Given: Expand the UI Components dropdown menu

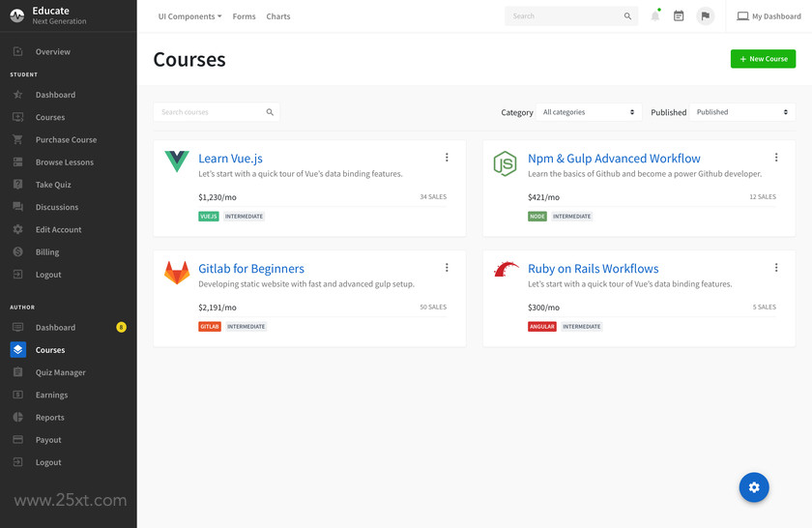Looking at the screenshot, I should click(x=190, y=16).
